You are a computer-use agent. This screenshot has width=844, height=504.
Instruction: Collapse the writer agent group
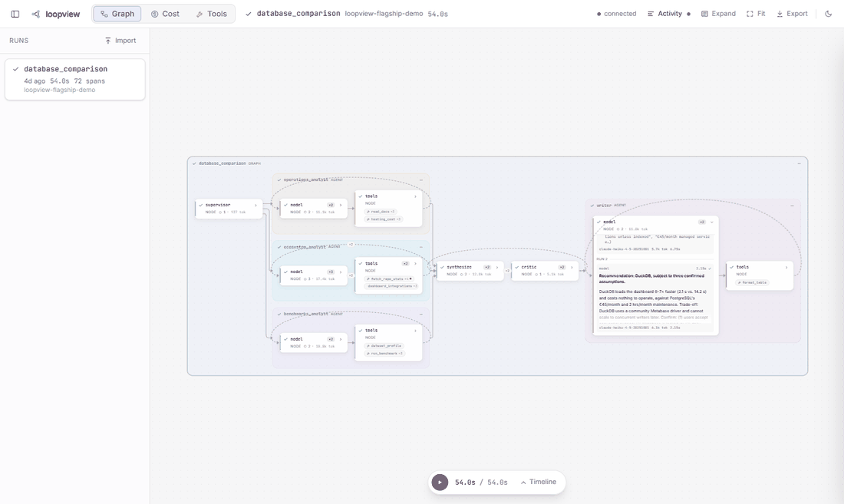(x=792, y=206)
